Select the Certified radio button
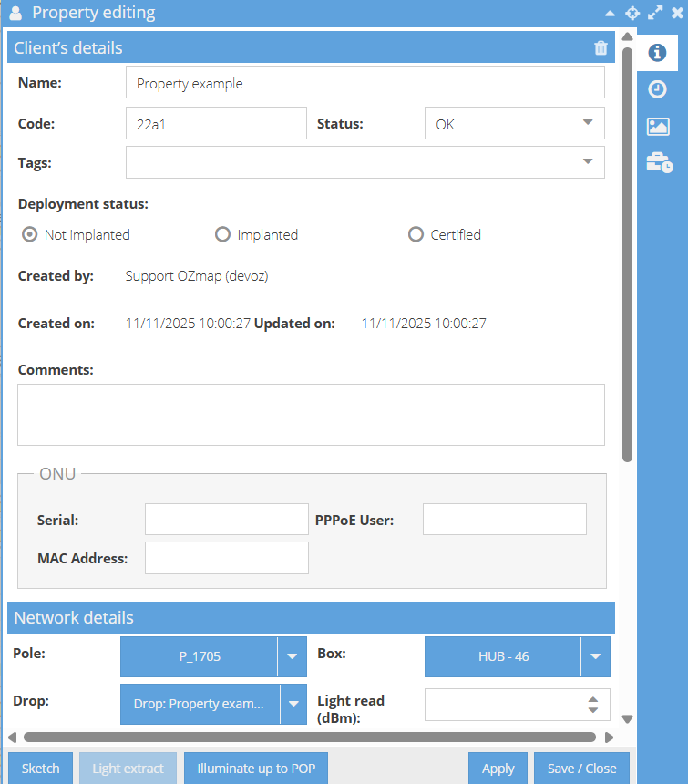 click(416, 234)
